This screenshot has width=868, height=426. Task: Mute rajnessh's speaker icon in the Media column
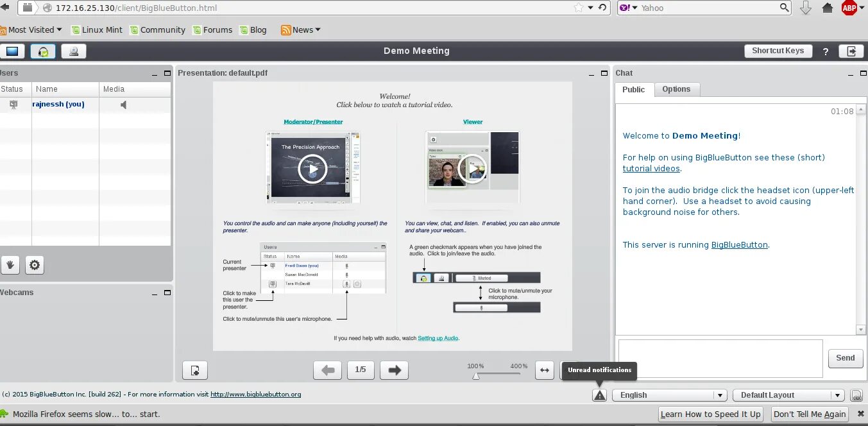pos(124,105)
